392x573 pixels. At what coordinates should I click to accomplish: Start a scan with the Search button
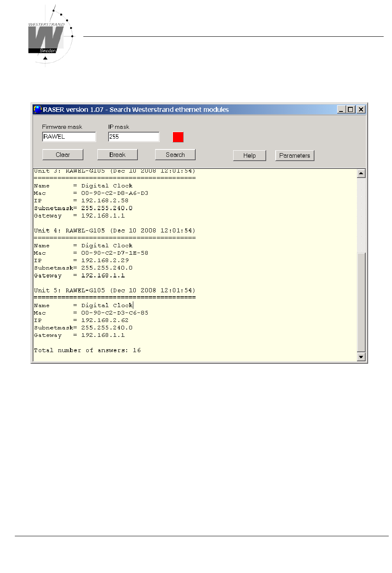175,155
